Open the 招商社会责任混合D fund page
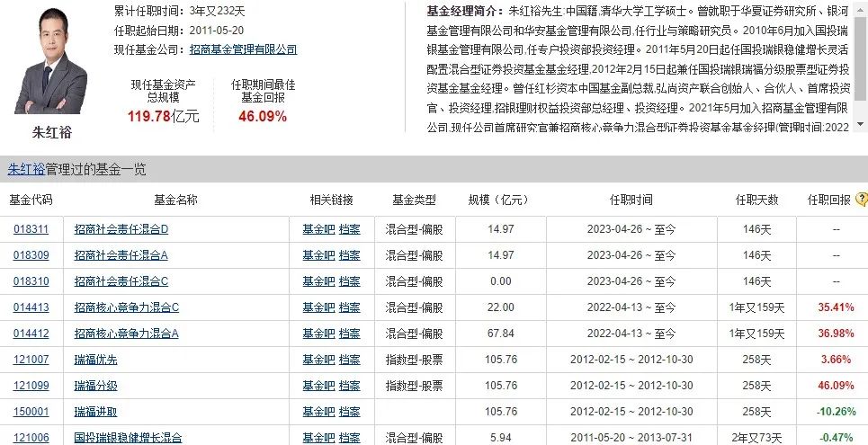 pos(121,229)
